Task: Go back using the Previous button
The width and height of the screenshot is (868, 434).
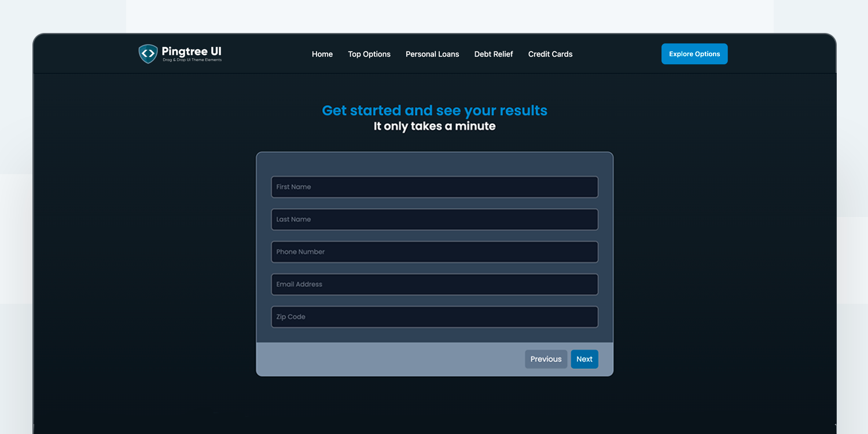Action: 546,359
